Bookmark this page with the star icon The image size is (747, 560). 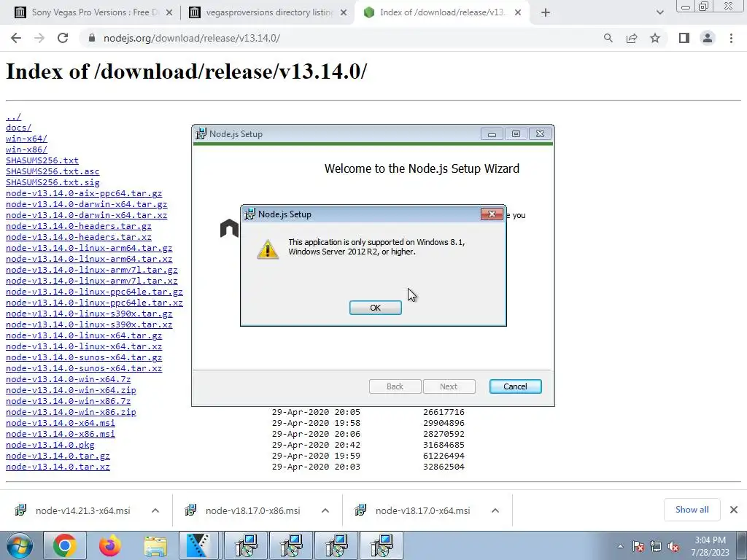click(x=655, y=38)
